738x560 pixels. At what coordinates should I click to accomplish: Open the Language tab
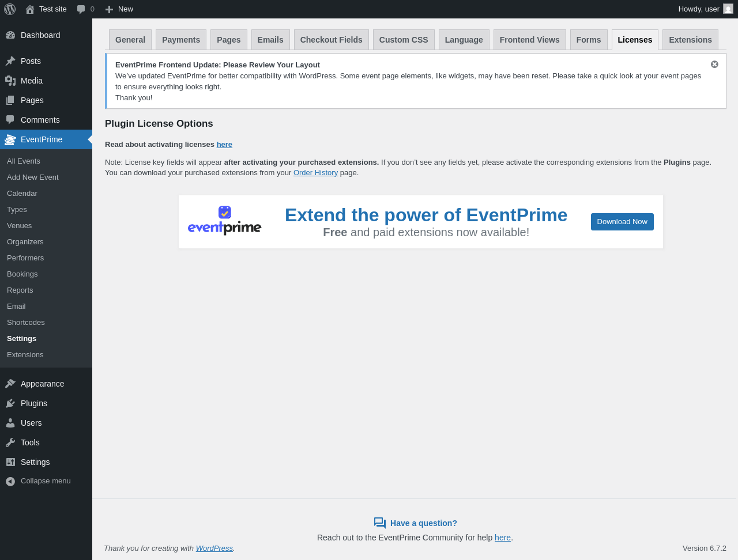pyautogui.click(x=464, y=40)
